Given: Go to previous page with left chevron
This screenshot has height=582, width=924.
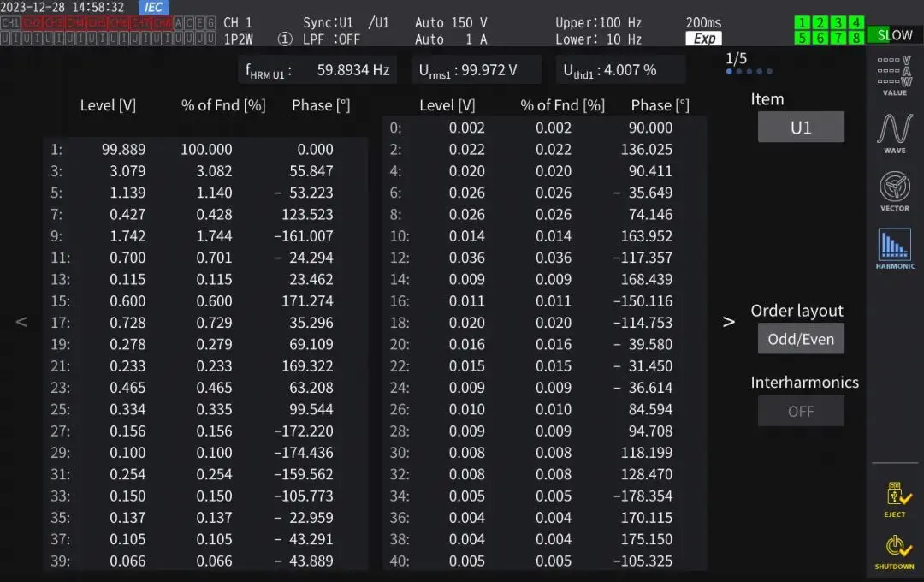Looking at the screenshot, I should point(22,322).
